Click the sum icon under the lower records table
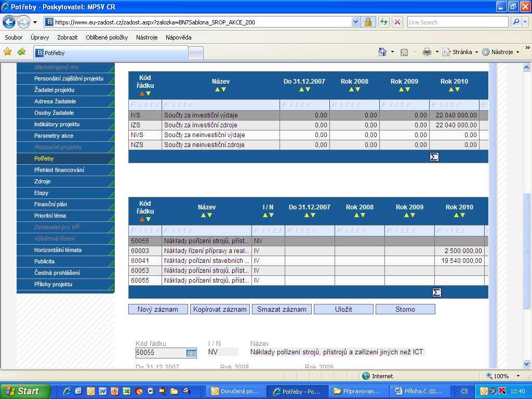Viewport: 532px width, 399px height. [x=437, y=292]
